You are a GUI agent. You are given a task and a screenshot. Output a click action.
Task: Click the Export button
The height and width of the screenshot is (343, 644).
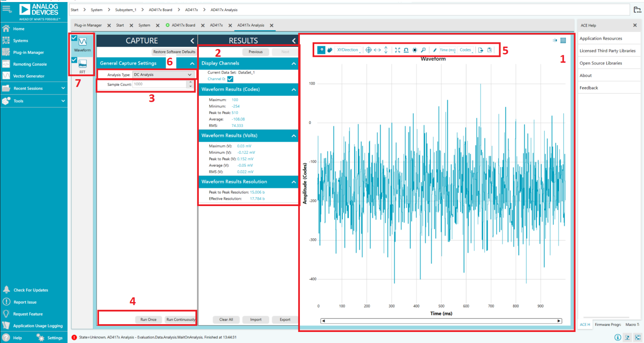pos(285,320)
